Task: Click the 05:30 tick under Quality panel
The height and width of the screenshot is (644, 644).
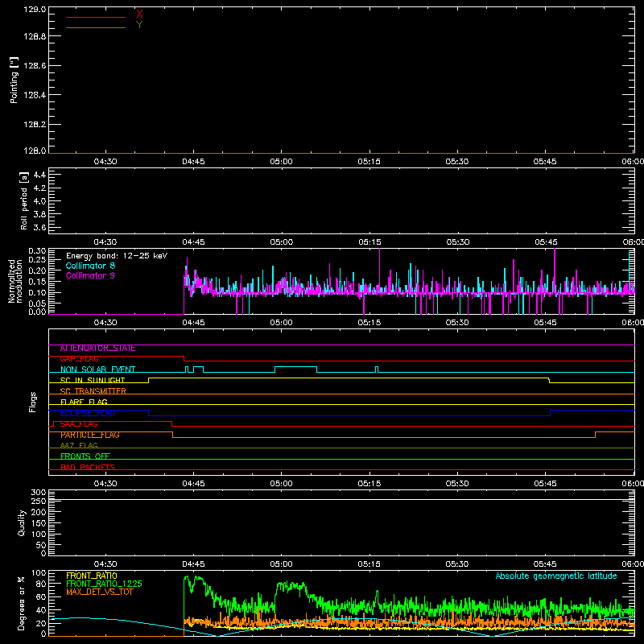Action: pos(457,564)
